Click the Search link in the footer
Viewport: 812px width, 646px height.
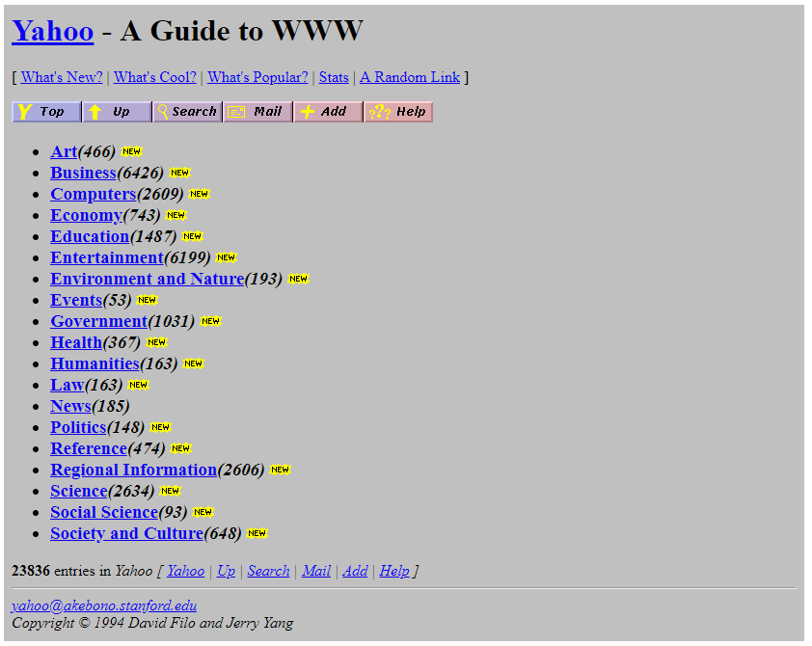(268, 571)
